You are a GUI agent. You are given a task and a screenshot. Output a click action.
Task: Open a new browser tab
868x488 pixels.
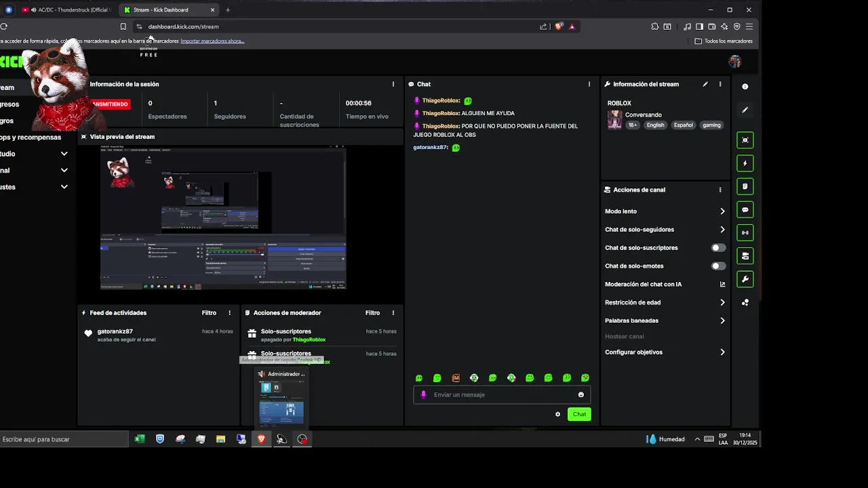pyautogui.click(x=228, y=10)
